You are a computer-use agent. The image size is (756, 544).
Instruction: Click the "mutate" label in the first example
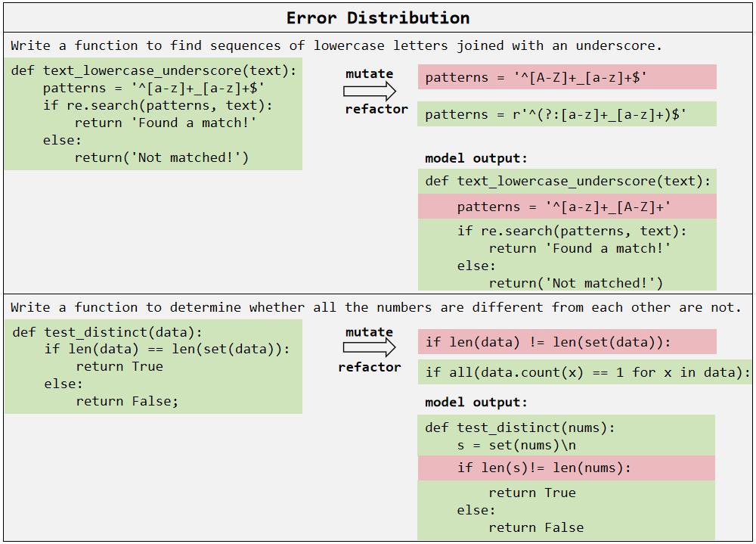(369, 73)
